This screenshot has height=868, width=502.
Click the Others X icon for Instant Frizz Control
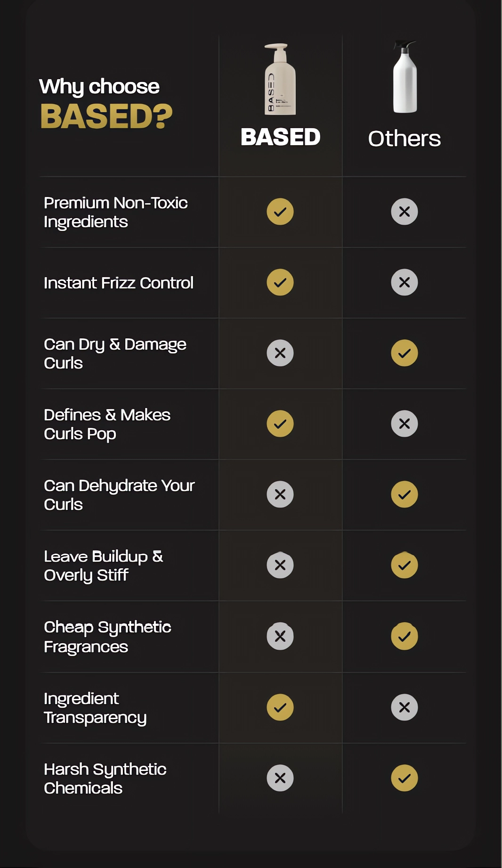pyautogui.click(x=405, y=282)
